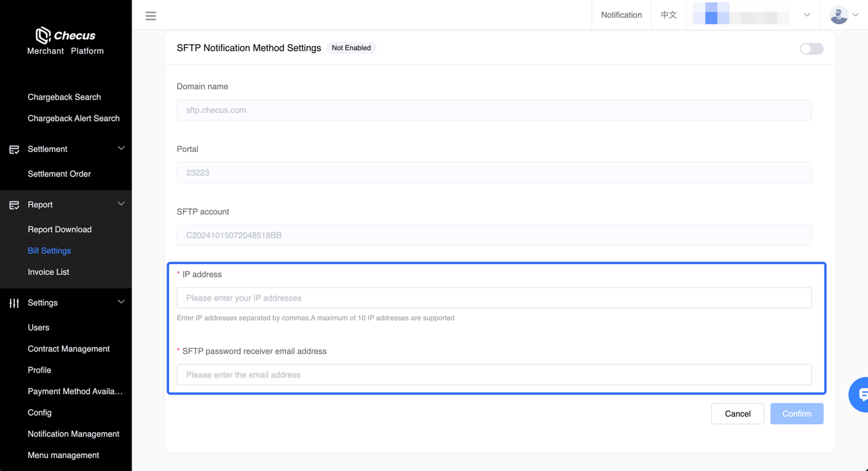Viewport: 868px width, 471px height.
Task: Focus the SFTP password receiver email field
Action: pos(494,375)
